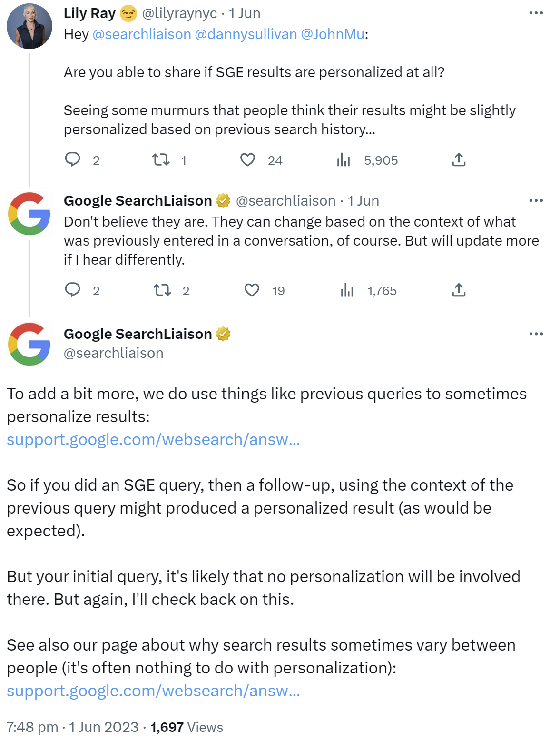
Task: Open more options on SearchLiaison's first reply
Action: click(x=536, y=200)
